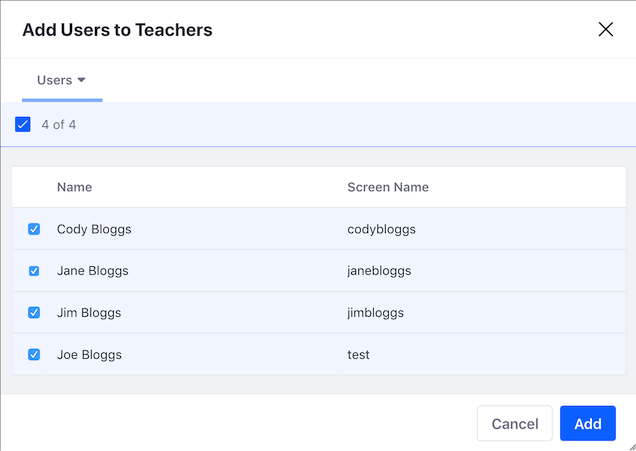Uncheck the Joe Bloggs checkbox
This screenshot has height=451, width=636.
coord(34,355)
